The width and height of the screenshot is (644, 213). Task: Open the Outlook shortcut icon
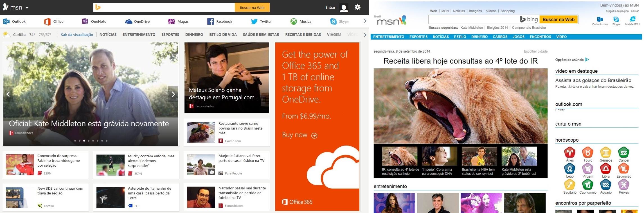(6, 21)
